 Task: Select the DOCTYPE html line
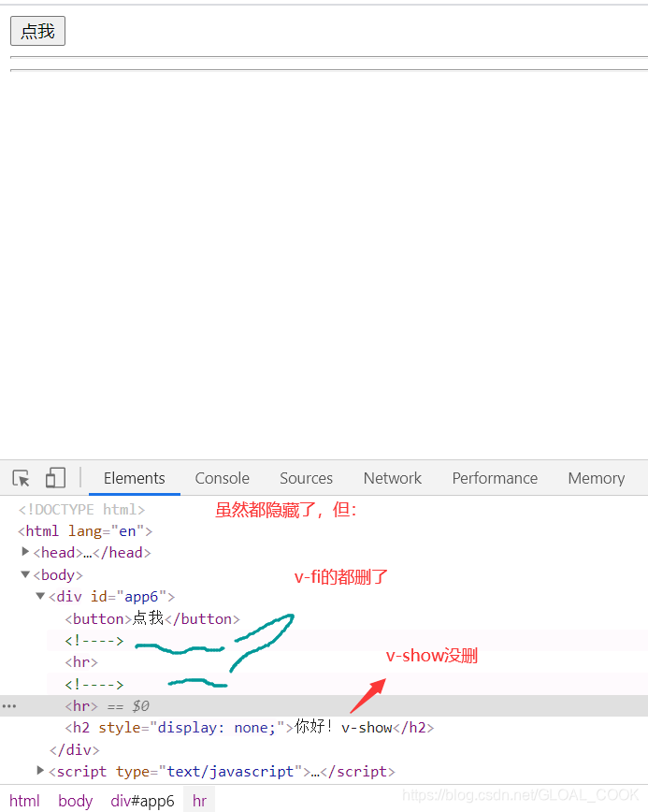coord(81,510)
